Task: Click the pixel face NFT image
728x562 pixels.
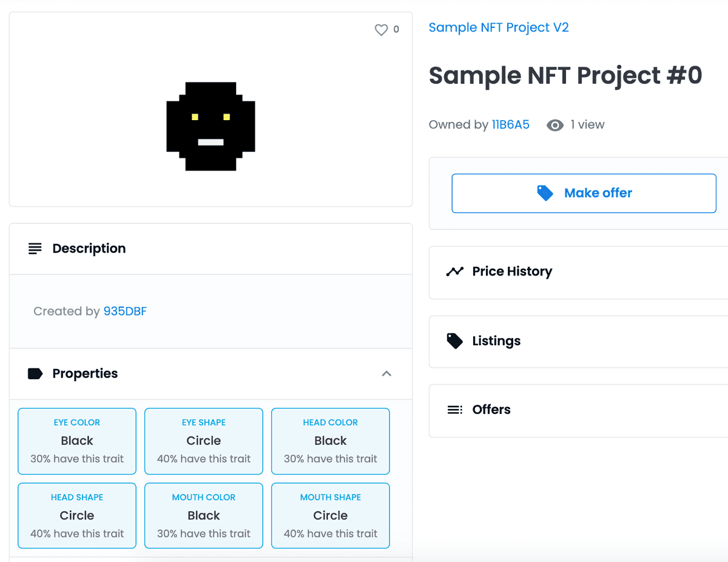Action: (x=211, y=124)
